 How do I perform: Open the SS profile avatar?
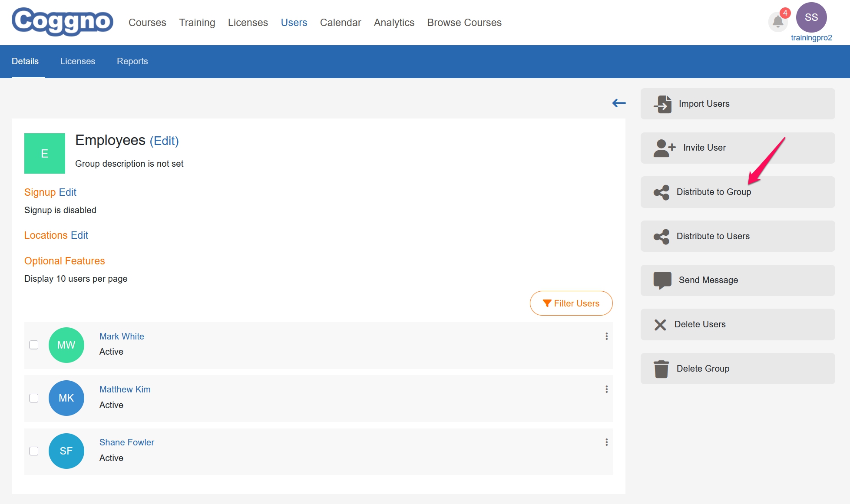[x=811, y=17]
